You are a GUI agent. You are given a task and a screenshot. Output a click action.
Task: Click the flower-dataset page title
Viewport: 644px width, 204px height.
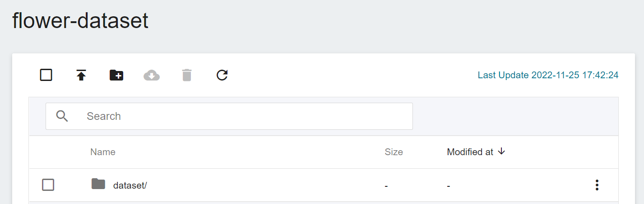[80, 20]
